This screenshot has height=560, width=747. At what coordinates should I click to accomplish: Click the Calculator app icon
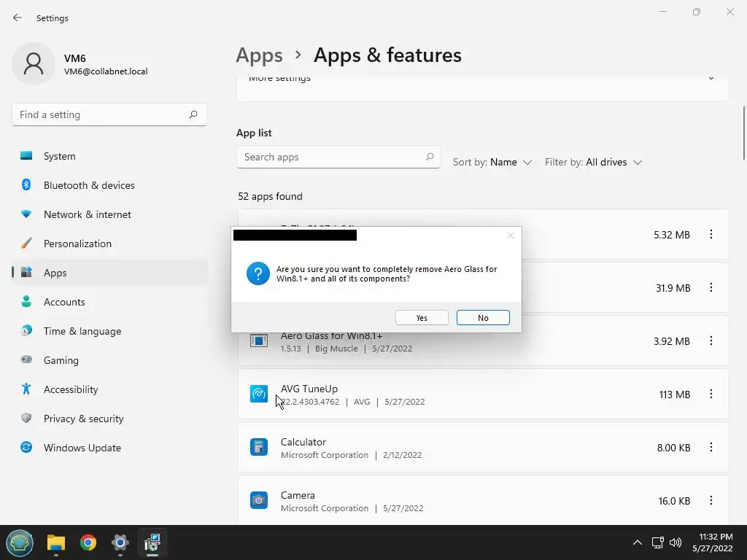point(259,447)
